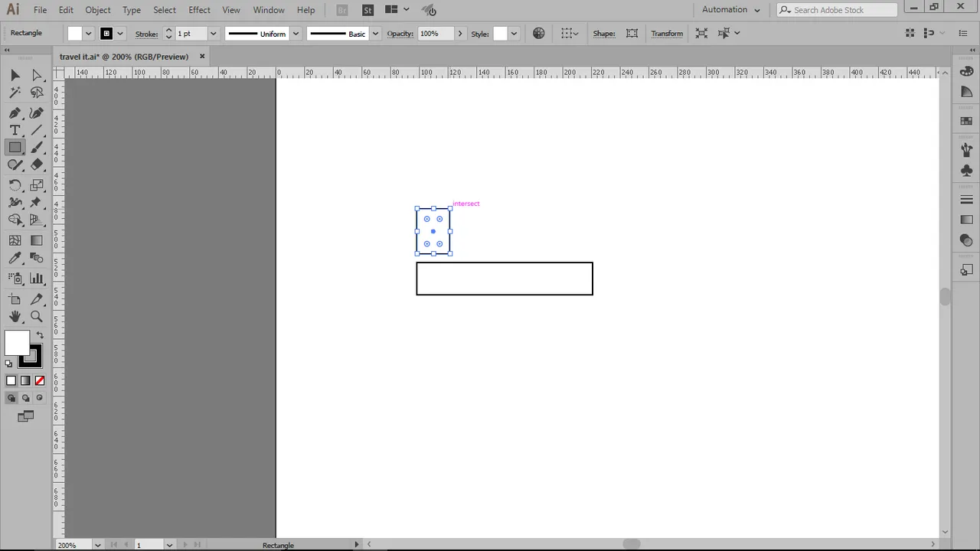Select the Symbol Sprayer tool
Viewport: 980px width, 551px height.
15,279
